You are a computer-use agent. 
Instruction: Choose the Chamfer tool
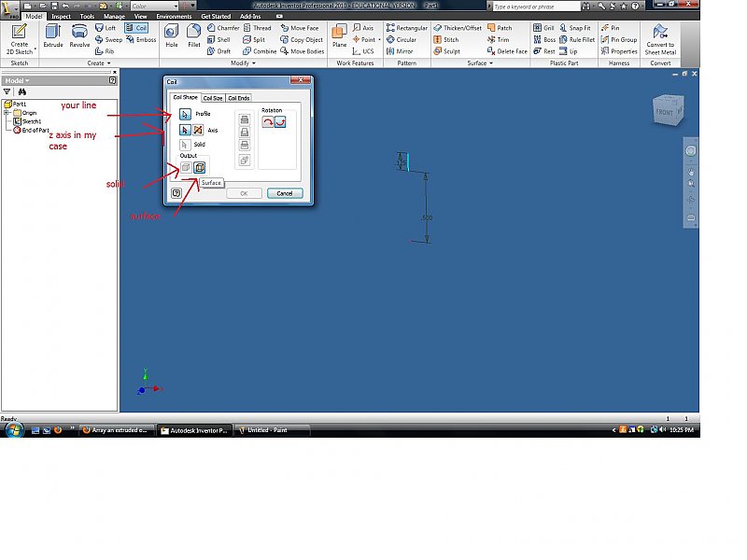click(x=223, y=28)
